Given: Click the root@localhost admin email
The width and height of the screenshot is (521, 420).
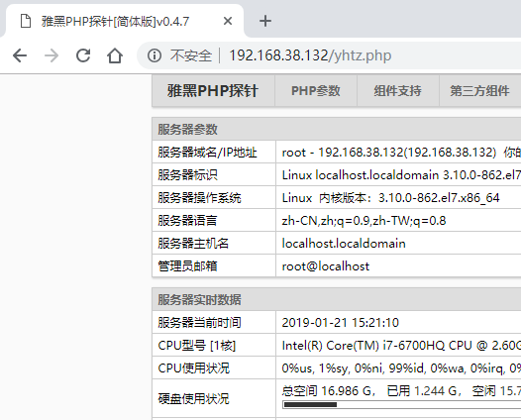Looking at the screenshot, I should [x=326, y=266].
